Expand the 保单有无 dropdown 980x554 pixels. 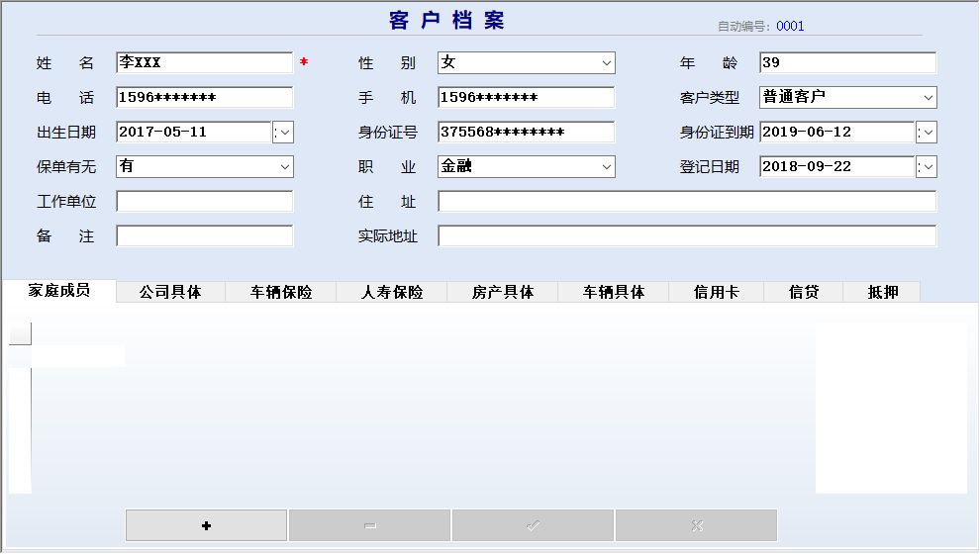[x=284, y=167]
